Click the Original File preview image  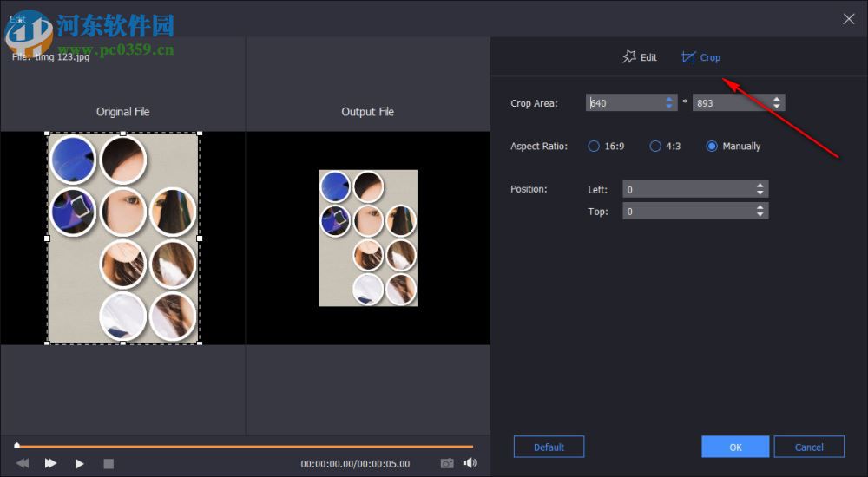click(x=123, y=238)
